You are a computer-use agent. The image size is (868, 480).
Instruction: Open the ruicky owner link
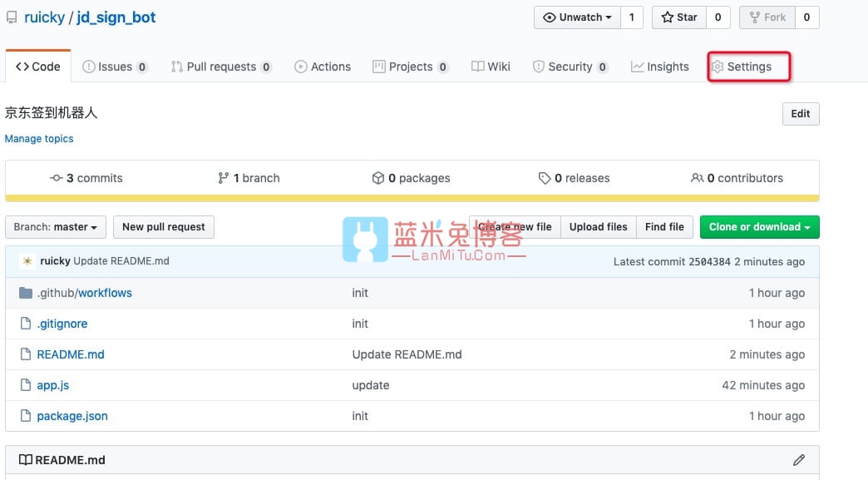(x=44, y=17)
